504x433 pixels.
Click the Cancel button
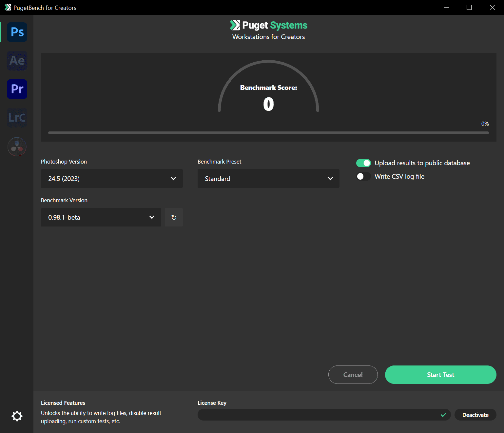point(353,375)
